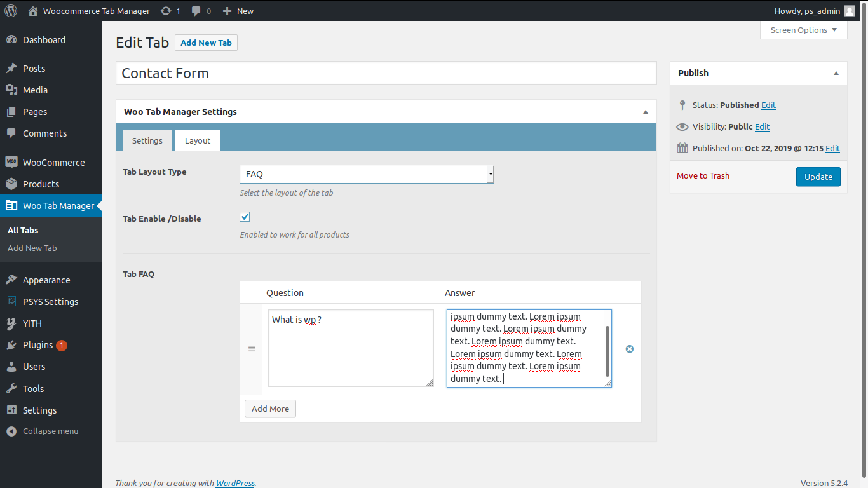Click the Collapse menu arrow icon
Screen dimensions: 868x488
pos(11,431)
